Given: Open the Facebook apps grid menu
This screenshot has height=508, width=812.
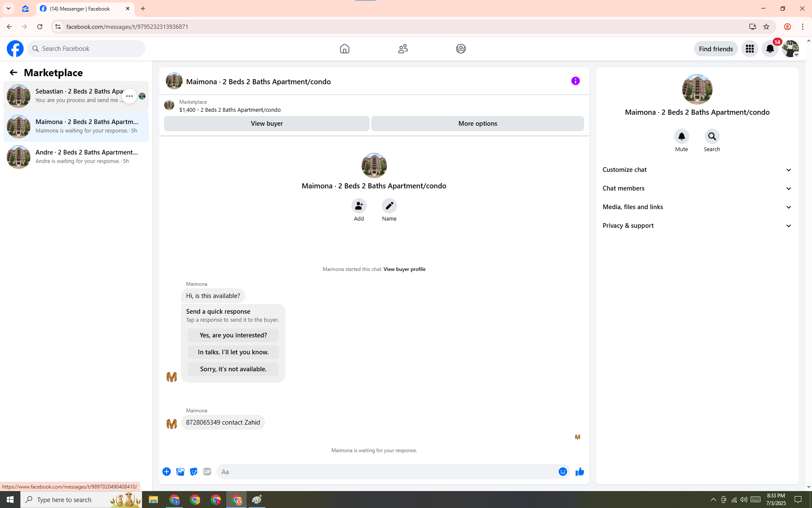Looking at the screenshot, I should point(749,49).
